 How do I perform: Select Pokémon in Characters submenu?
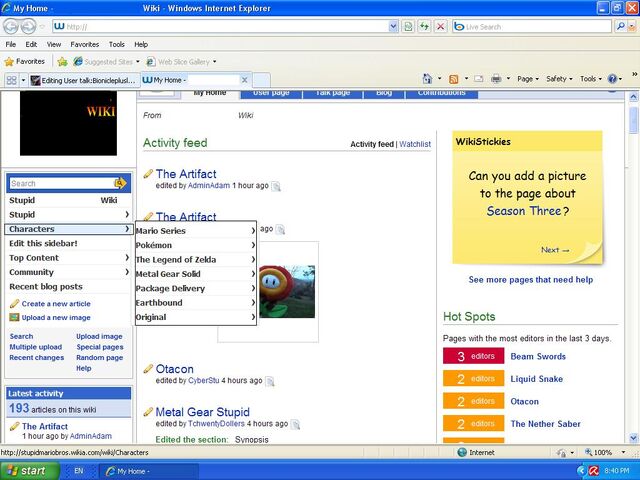click(196, 245)
